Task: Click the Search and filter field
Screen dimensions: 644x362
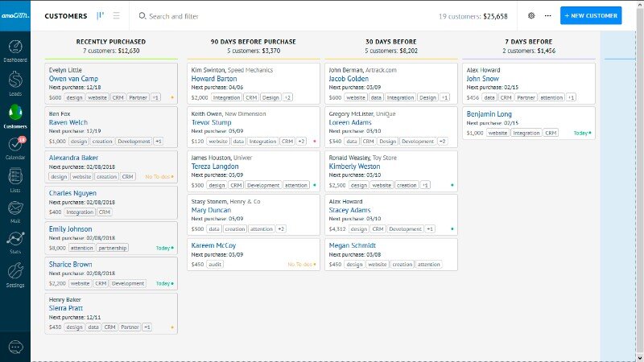Action: [242, 15]
